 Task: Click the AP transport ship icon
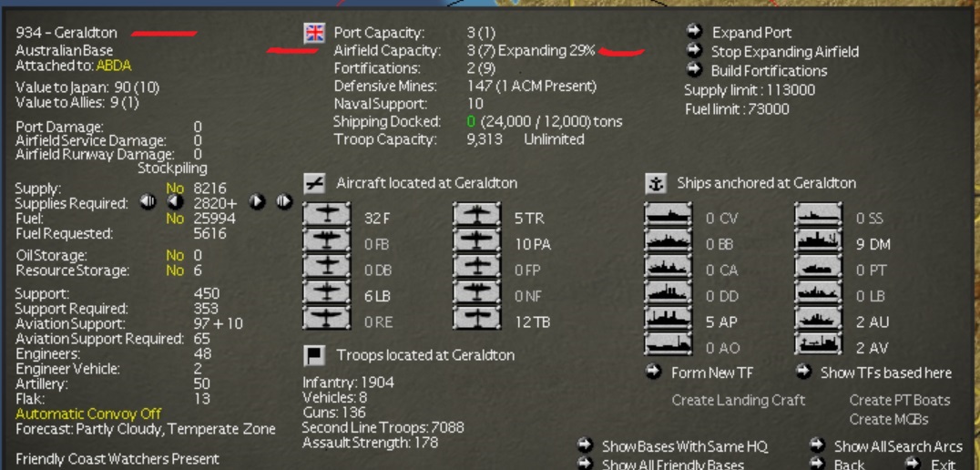(x=669, y=318)
